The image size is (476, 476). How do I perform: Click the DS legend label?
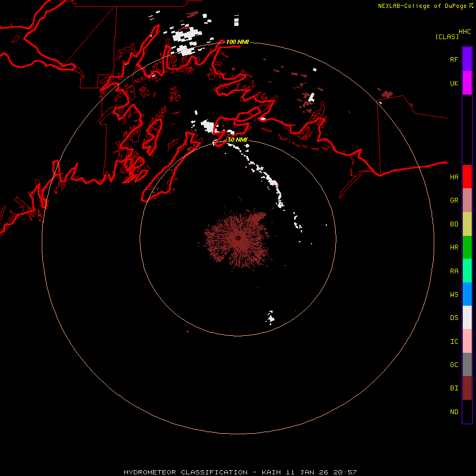pyautogui.click(x=454, y=318)
